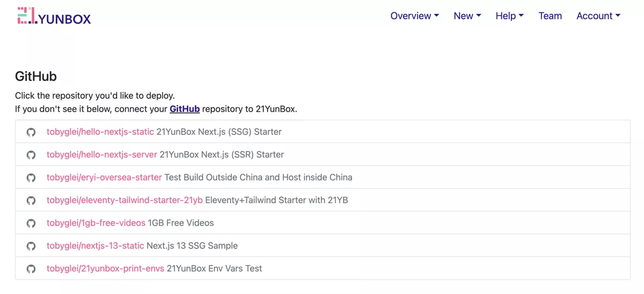Viewport: 644px width, 294px height.
Task: Open the Overview dropdown menu
Action: coord(415,16)
